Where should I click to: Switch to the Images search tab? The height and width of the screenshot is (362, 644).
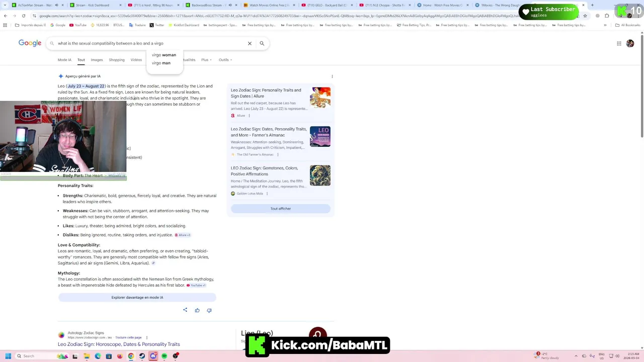coord(97,60)
